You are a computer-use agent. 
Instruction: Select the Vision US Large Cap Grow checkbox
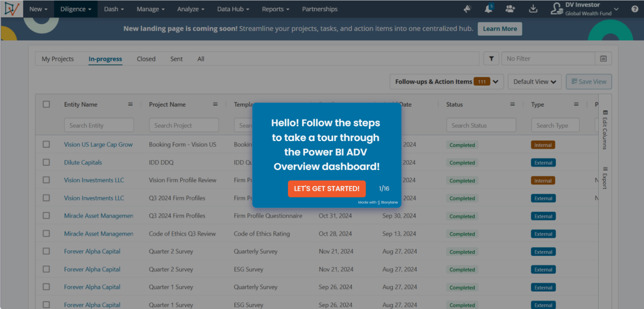pos(46,144)
